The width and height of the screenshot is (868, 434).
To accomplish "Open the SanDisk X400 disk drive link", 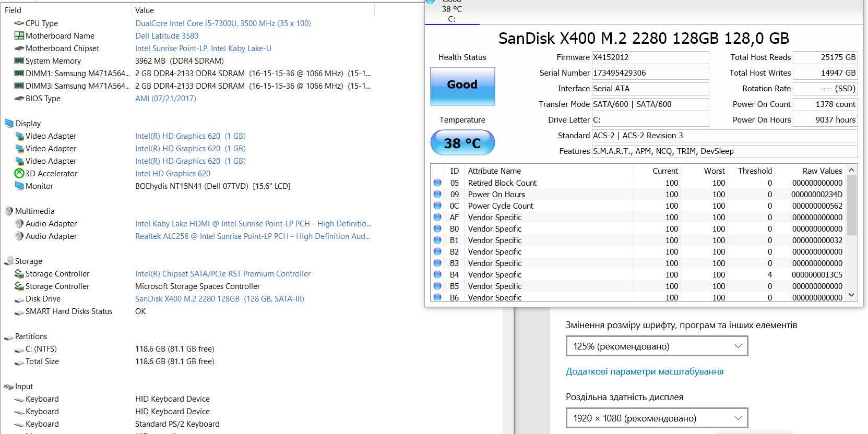I will click(219, 299).
